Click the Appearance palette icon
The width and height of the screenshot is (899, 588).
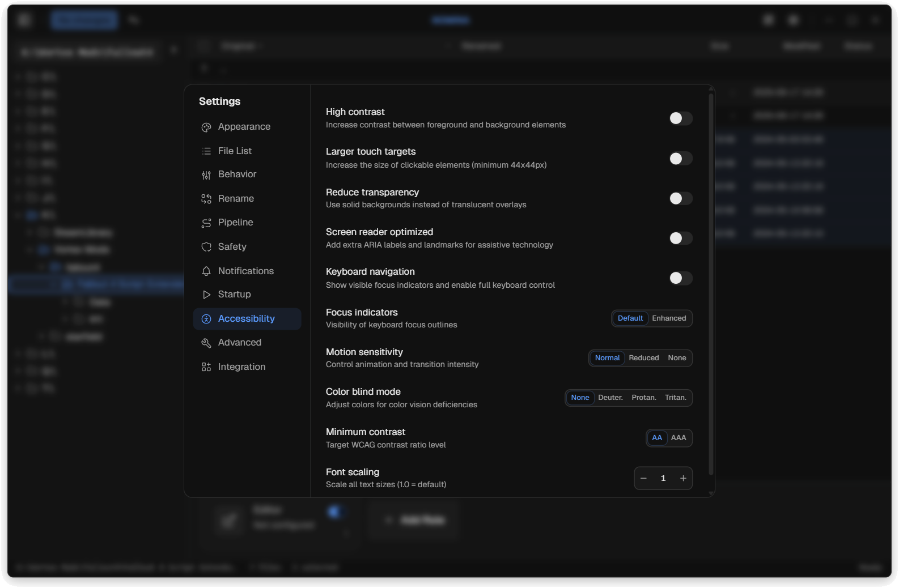[x=206, y=127]
